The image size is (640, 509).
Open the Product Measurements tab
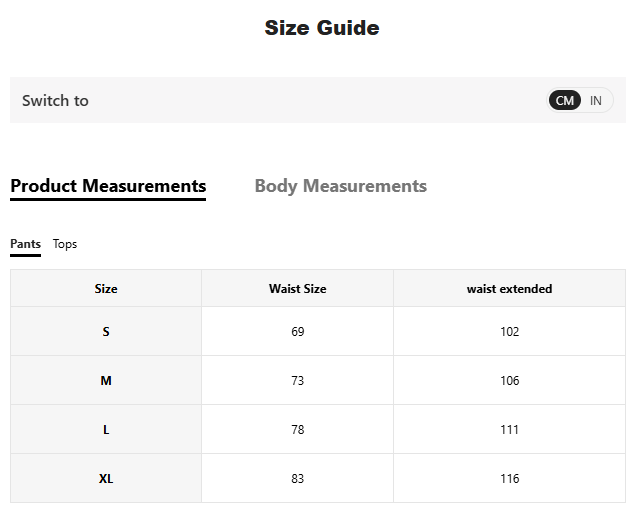pyautogui.click(x=108, y=186)
